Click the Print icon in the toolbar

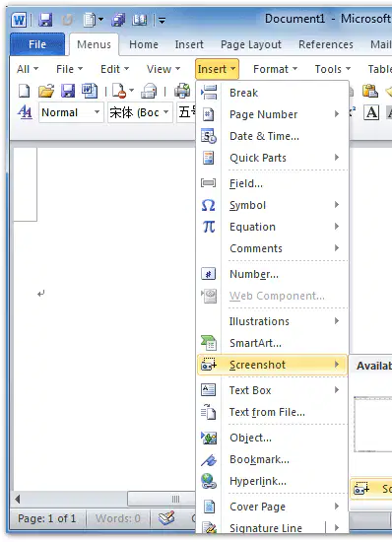pyautogui.click(x=182, y=91)
